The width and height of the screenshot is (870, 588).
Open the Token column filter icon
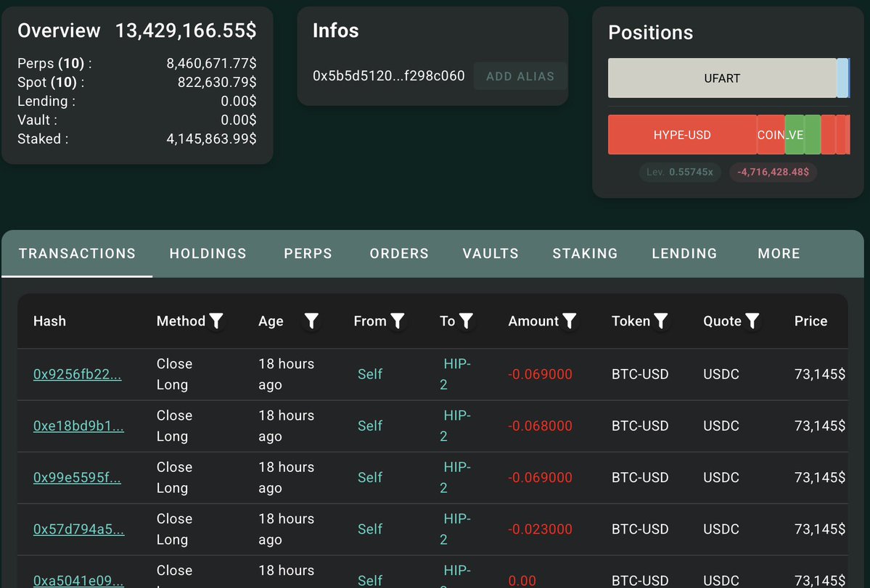pyautogui.click(x=660, y=321)
